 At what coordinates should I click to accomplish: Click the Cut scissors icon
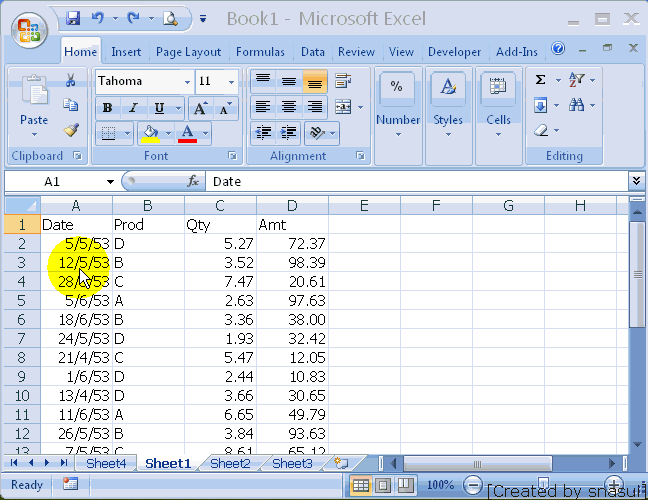click(x=71, y=81)
